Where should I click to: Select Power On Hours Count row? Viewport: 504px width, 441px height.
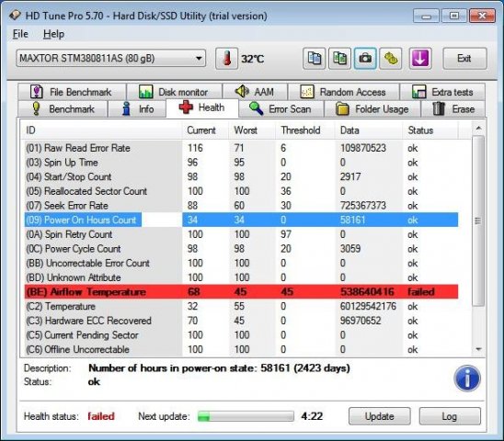(241, 220)
